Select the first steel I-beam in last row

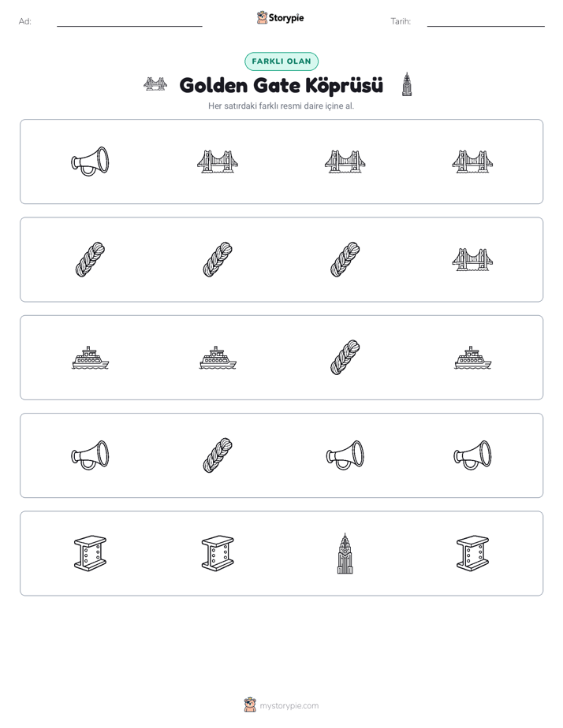[x=90, y=553]
